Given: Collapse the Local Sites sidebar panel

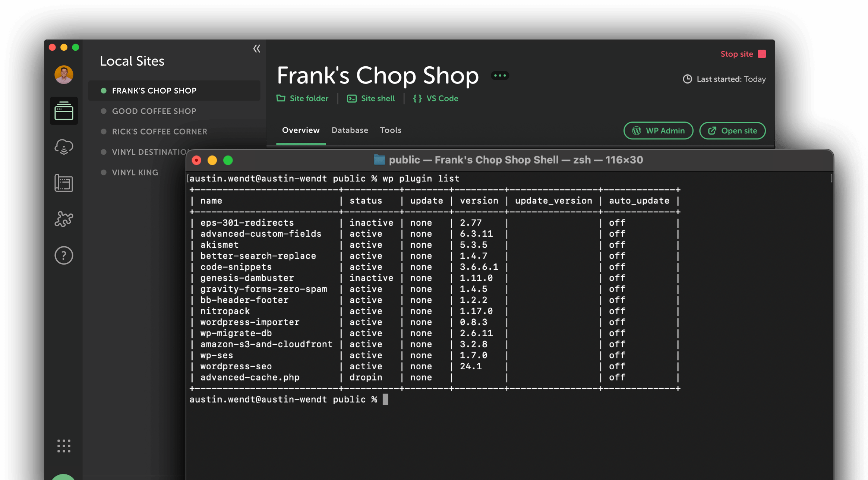Looking at the screenshot, I should (x=256, y=49).
